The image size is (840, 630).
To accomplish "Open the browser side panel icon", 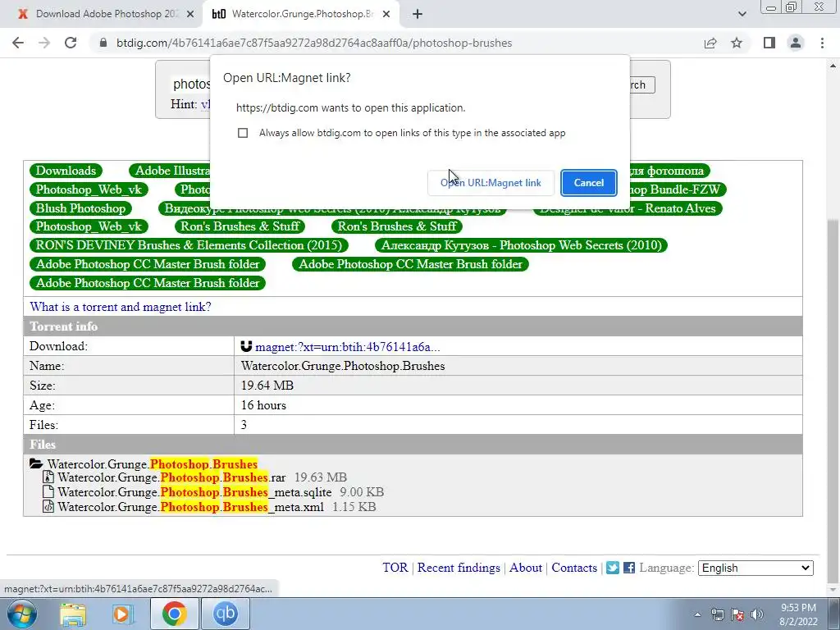I will pyautogui.click(x=769, y=43).
